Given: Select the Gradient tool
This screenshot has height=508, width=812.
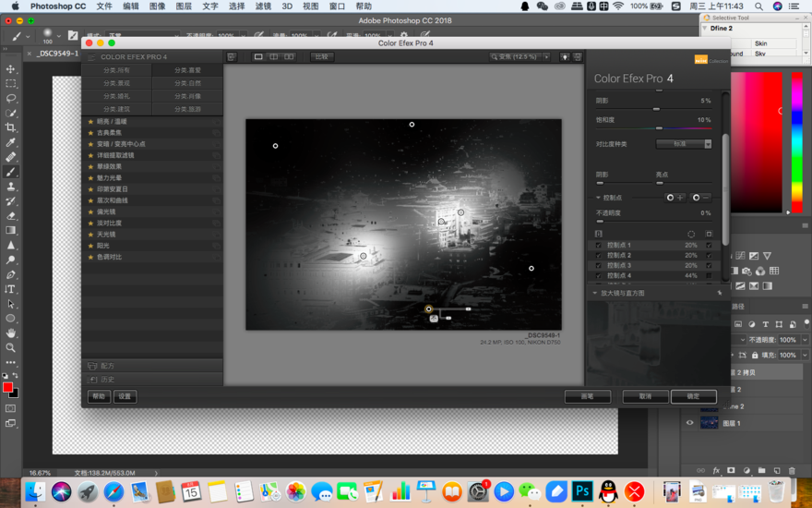Looking at the screenshot, I should tap(10, 230).
